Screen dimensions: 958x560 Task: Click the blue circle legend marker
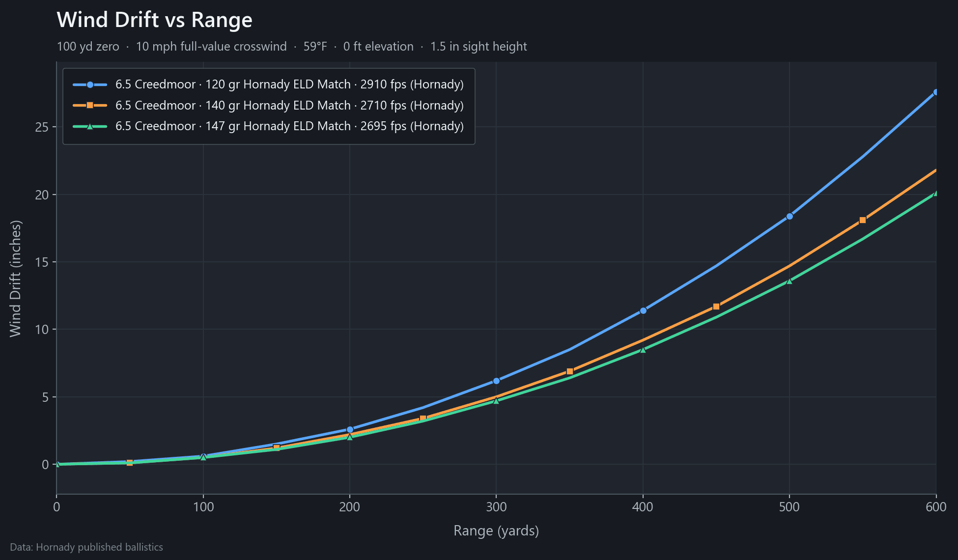90,84
